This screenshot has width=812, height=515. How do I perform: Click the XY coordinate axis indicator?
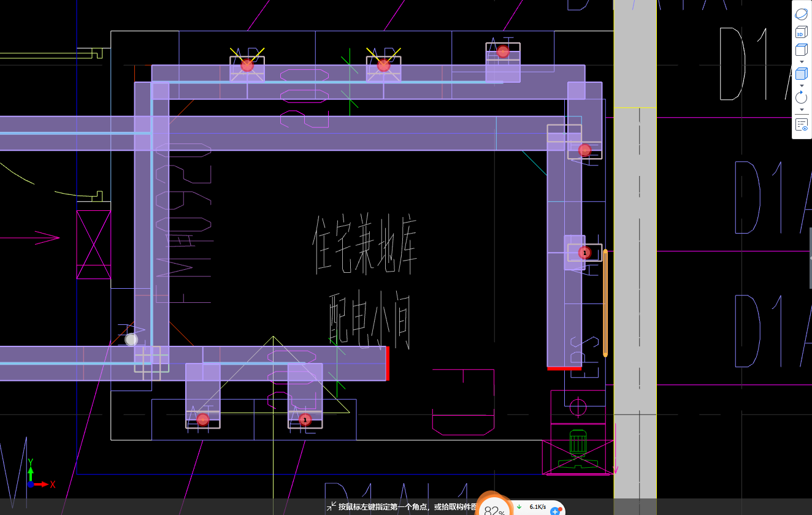pyautogui.click(x=40, y=473)
